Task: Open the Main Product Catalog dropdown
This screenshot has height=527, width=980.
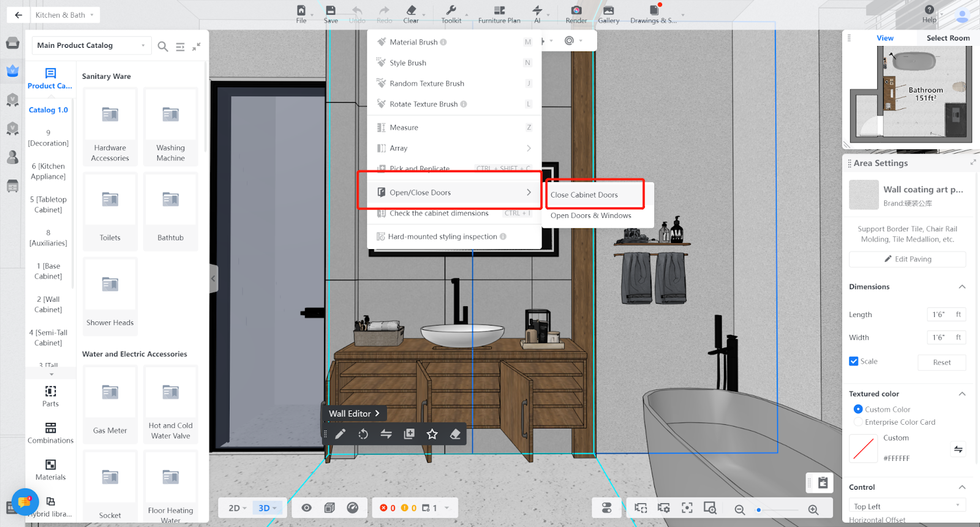Action: pyautogui.click(x=91, y=45)
